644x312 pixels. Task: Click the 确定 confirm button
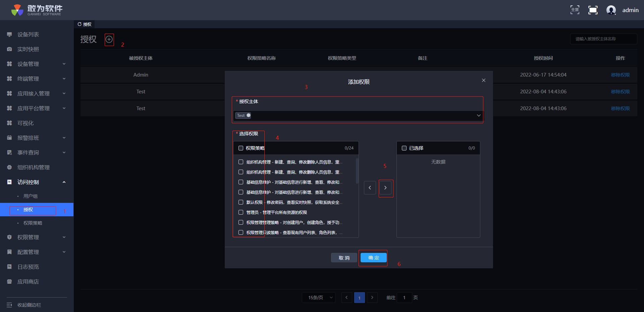pos(373,258)
